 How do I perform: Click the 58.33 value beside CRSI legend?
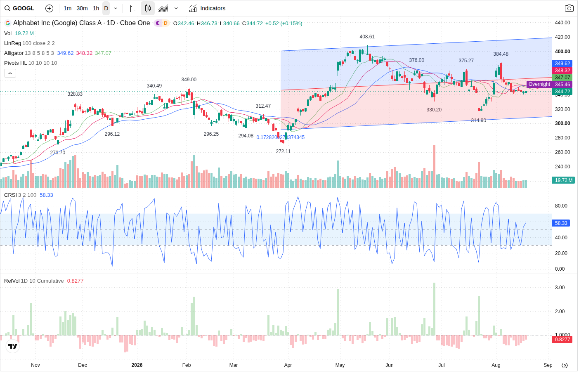(x=46, y=195)
